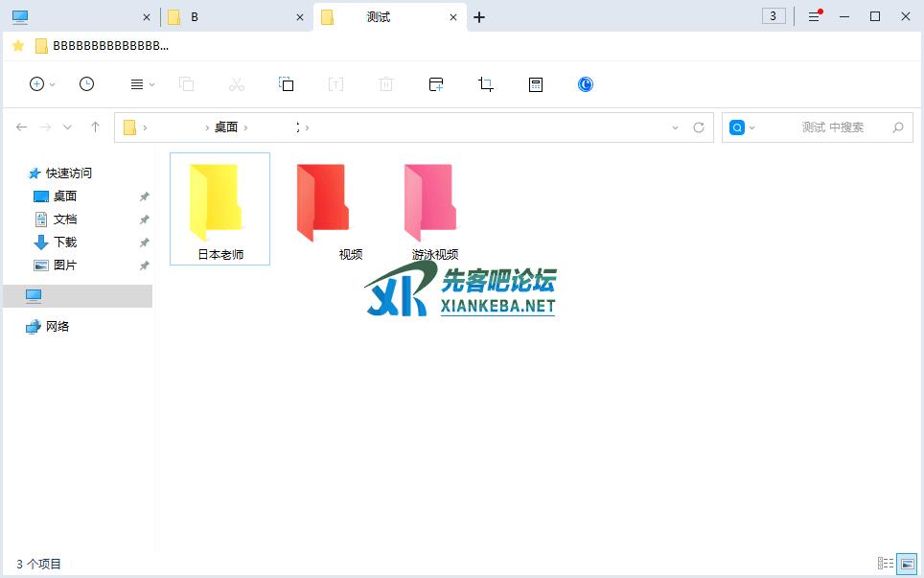Viewport: 924px width, 578px height.
Task: Unpin 下载 from the sidebar
Action: pyautogui.click(x=144, y=242)
